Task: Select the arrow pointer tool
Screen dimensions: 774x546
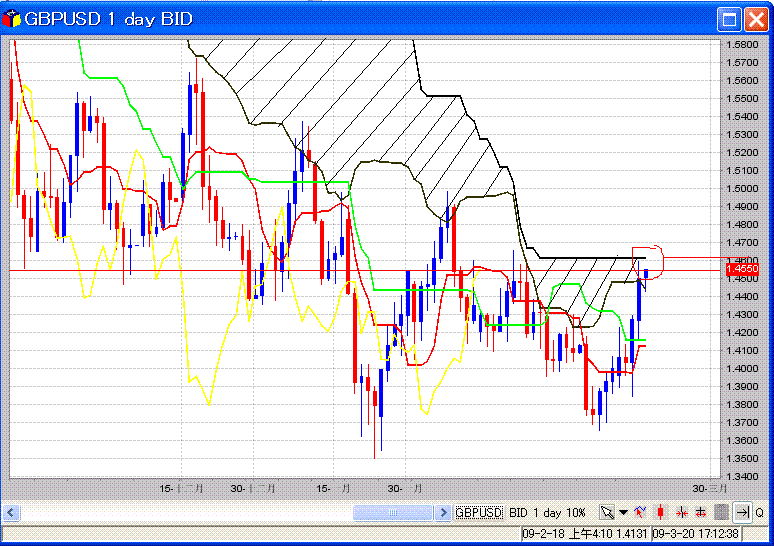Action: (607, 512)
